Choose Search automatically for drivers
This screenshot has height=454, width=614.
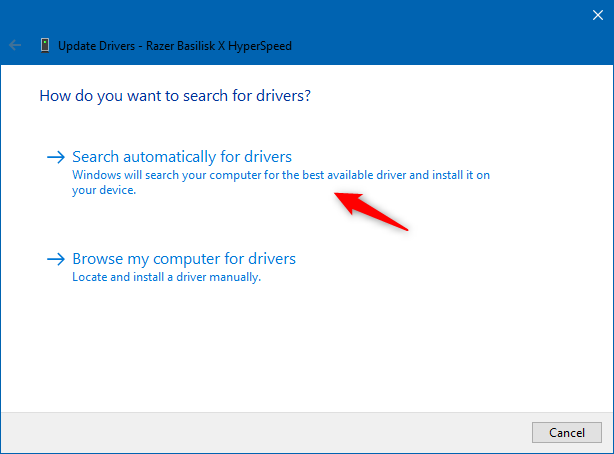(x=182, y=157)
